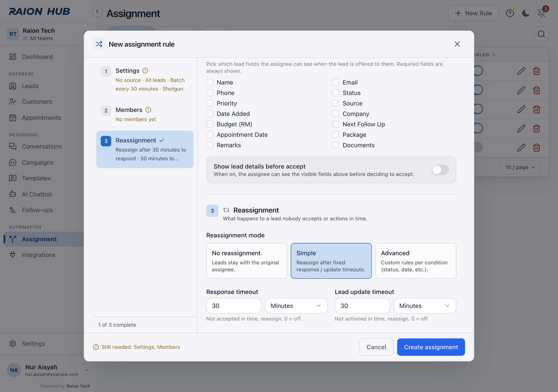Click the New Rule button

tap(473, 13)
